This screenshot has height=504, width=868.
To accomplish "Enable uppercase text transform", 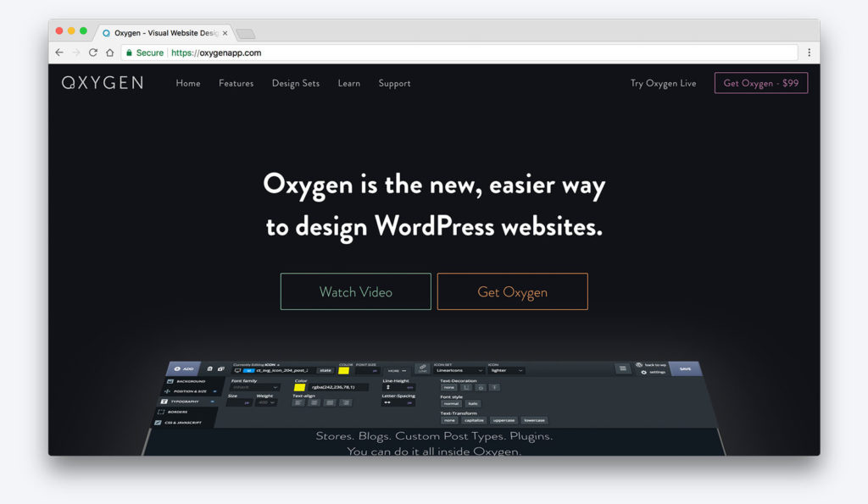I will point(504,420).
